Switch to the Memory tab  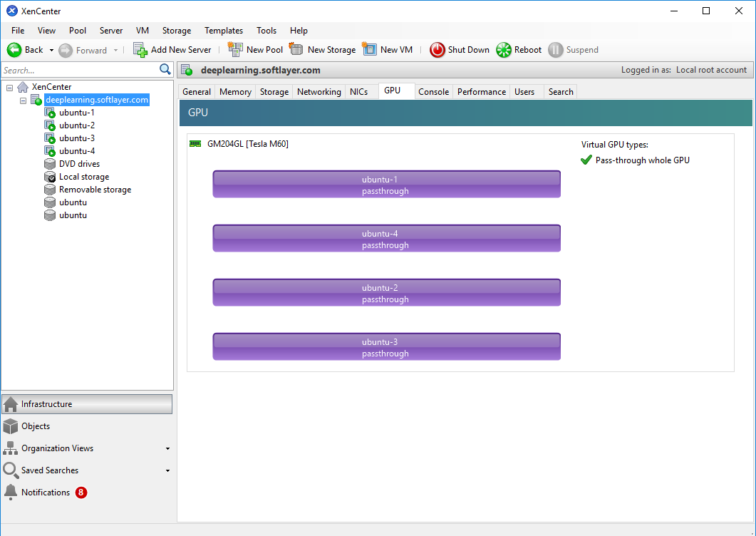coord(235,92)
